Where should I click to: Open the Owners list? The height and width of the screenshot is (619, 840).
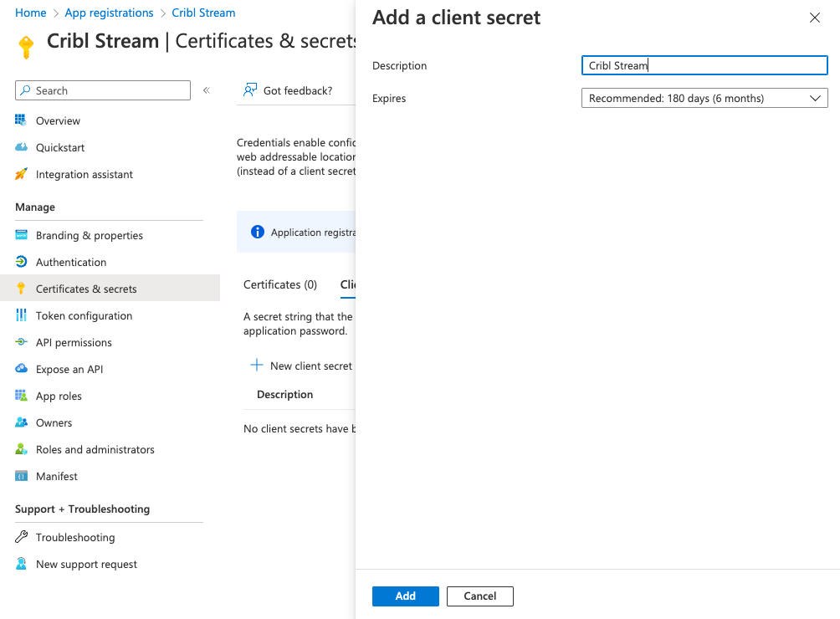point(53,422)
